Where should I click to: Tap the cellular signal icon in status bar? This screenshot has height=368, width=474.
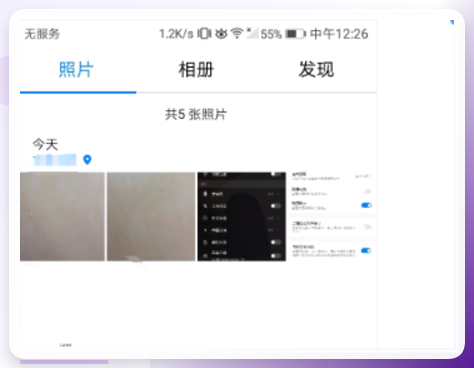point(252,33)
